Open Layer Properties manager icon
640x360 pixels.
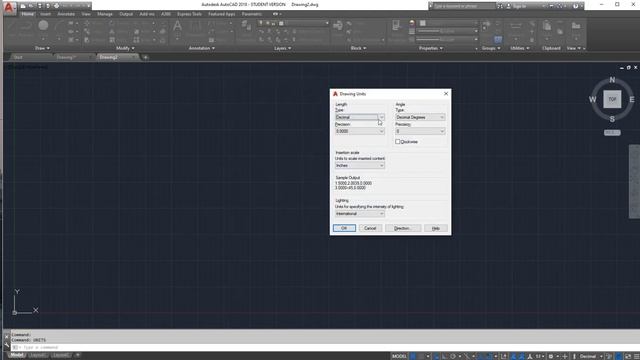point(246,26)
